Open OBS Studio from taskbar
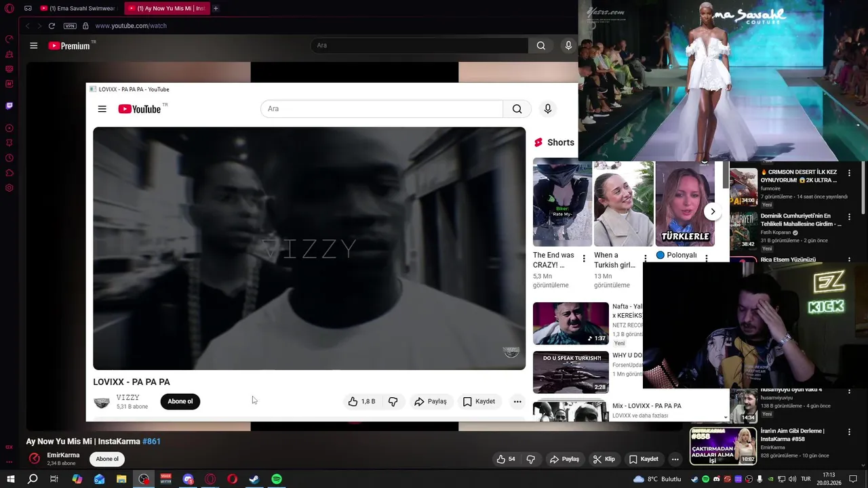This screenshot has width=868, height=488. (x=144, y=479)
